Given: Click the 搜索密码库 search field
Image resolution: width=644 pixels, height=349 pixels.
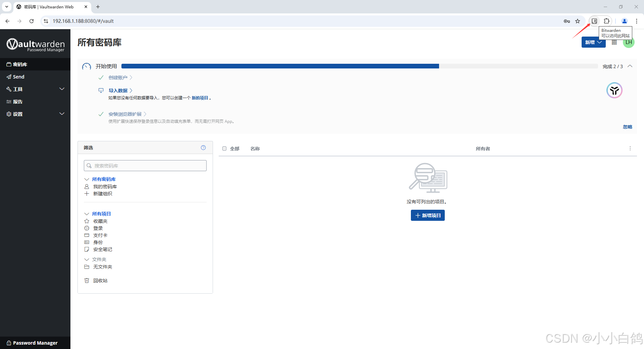Looking at the screenshot, I should [x=145, y=166].
